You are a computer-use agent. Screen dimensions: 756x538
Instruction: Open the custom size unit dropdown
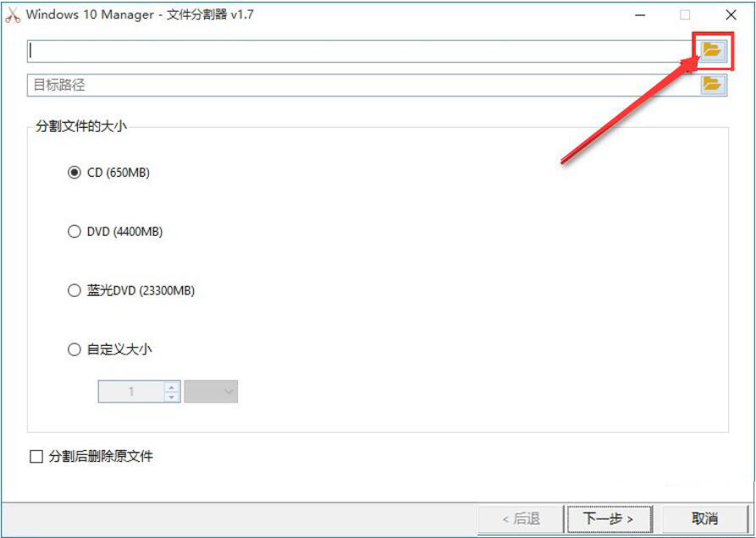pyautogui.click(x=211, y=392)
